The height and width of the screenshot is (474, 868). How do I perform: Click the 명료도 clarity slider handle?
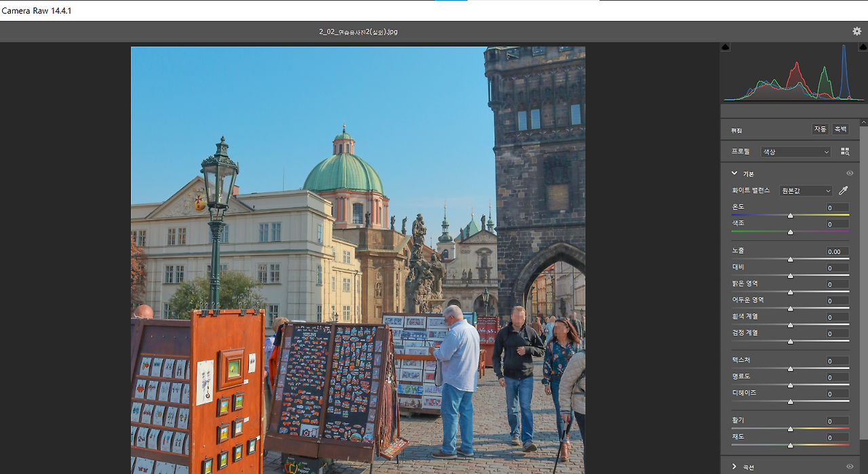pos(790,386)
